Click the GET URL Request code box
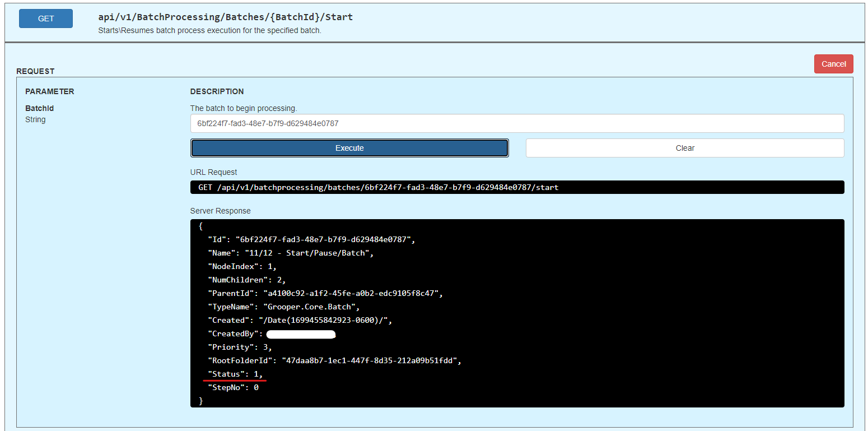The image size is (868, 431). [x=516, y=187]
